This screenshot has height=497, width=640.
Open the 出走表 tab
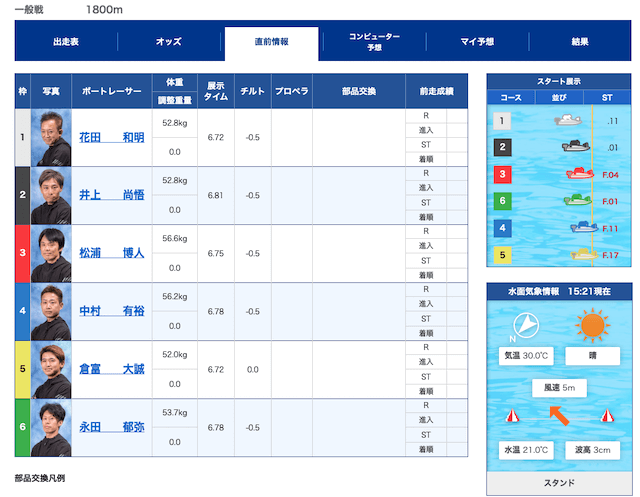66,42
